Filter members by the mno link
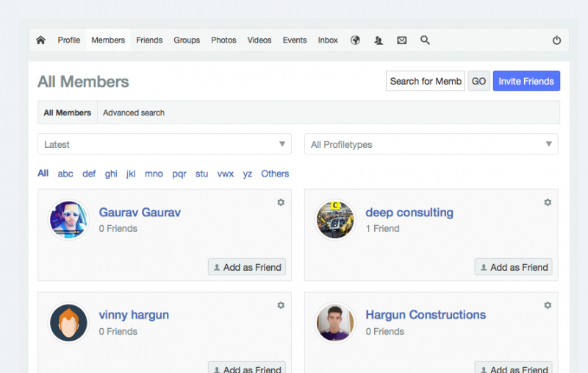This screenshot has width=588, height=373. [x=154, y=174]
